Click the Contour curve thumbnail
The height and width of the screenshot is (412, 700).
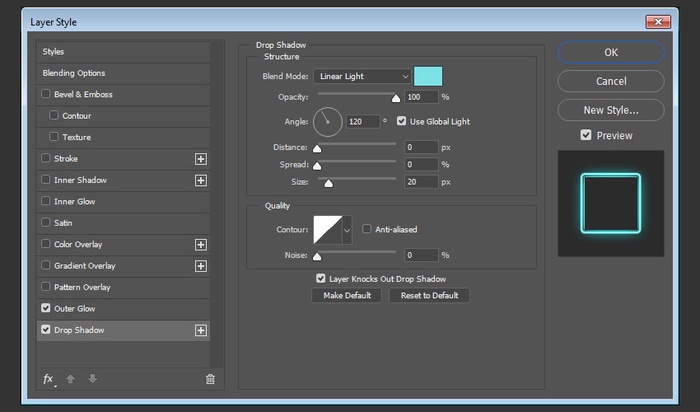click(327, 230)
